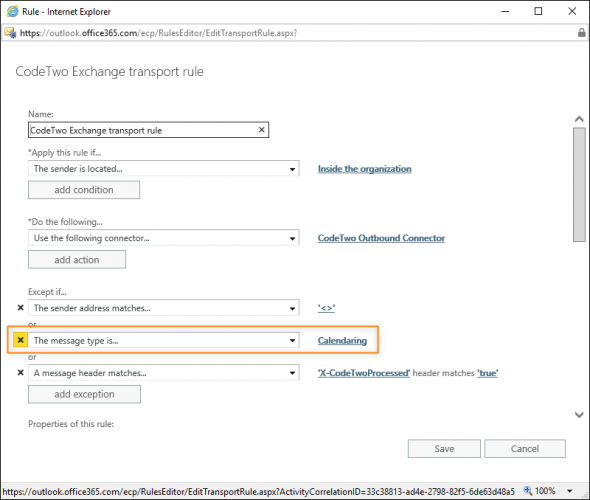Click the '100%' zoom level text
The image size is (590, 500).
545,491
